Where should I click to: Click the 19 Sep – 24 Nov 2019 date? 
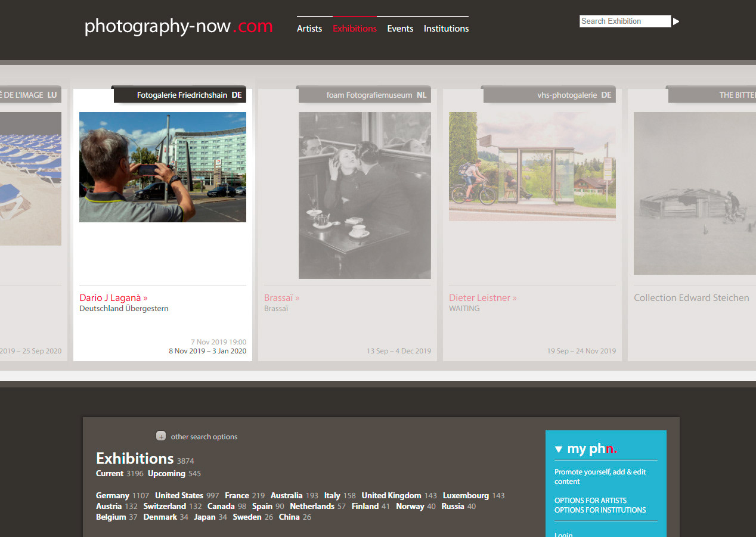click(581, 351)
